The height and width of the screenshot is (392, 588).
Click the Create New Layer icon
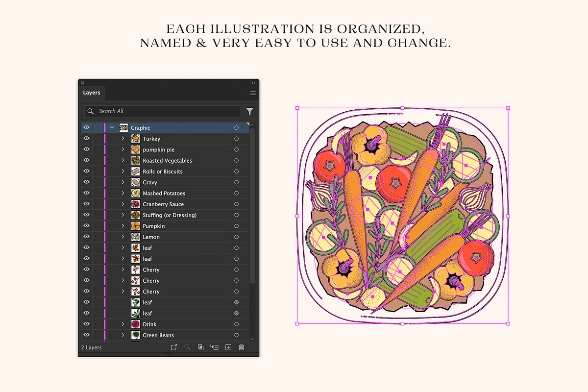pos(228,347)
